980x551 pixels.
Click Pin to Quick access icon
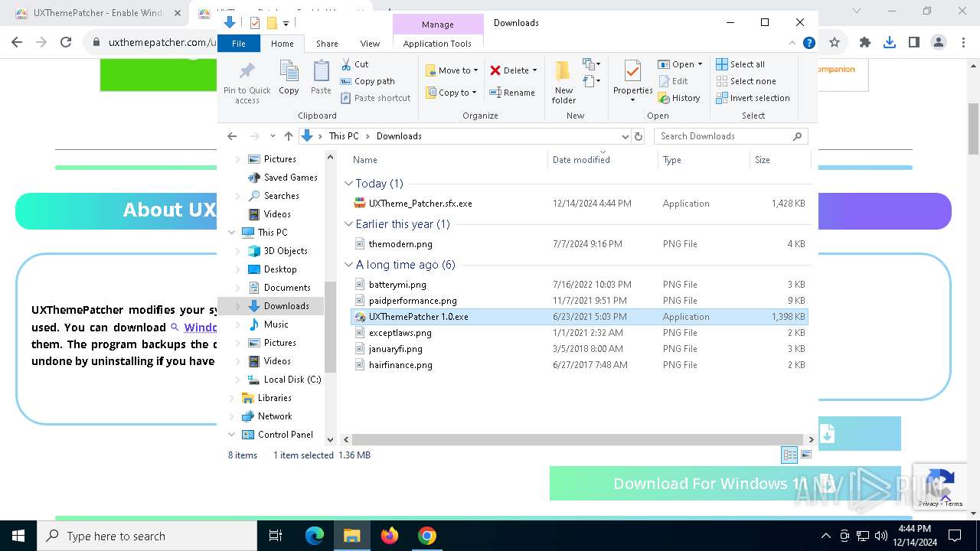[247, 83]
